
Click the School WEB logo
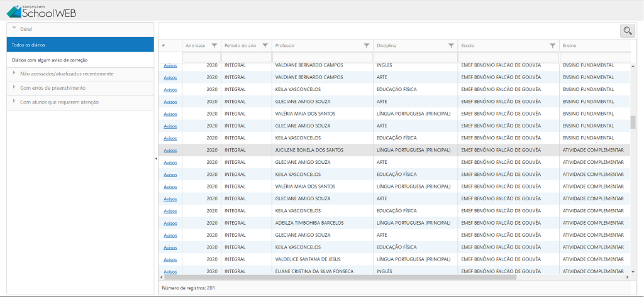tap(42, 11)
